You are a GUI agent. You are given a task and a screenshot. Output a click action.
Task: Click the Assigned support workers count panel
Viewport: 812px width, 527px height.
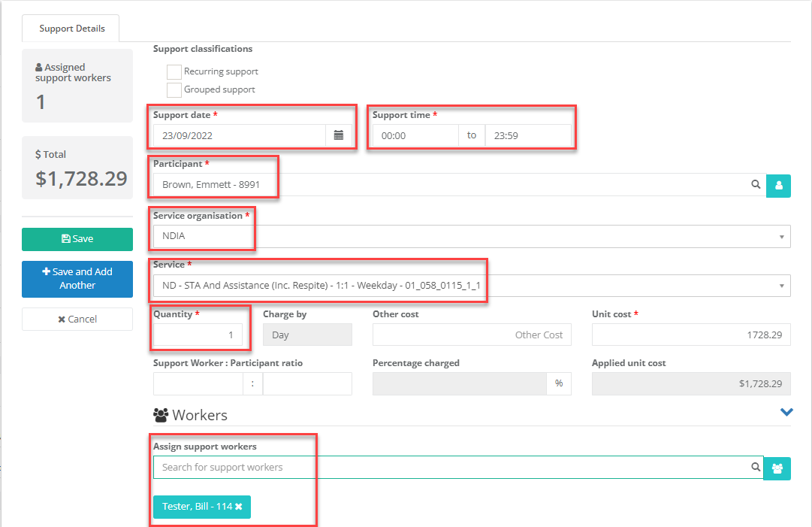click(77, 86)
